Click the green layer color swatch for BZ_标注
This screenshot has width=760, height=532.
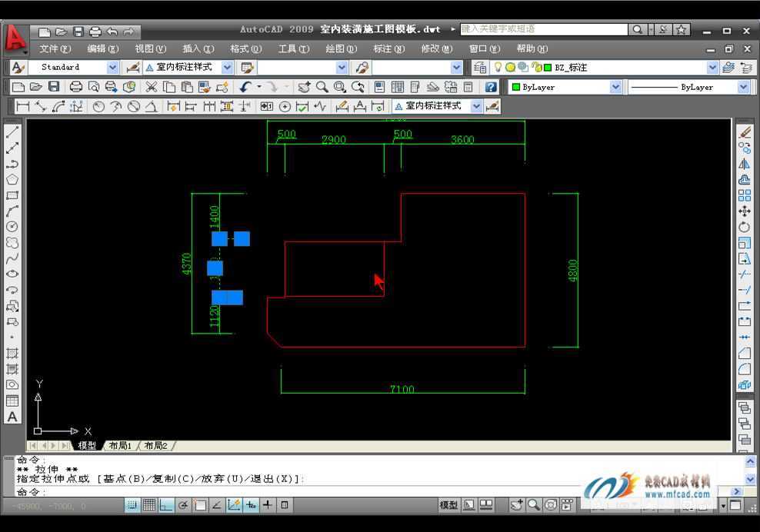(548, 68)
